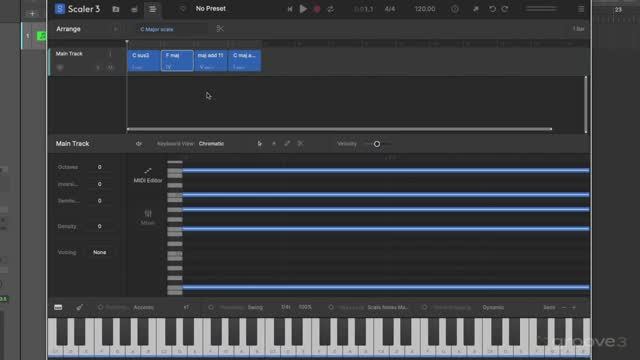Screen dimensions: 640x360
Task: Open the Keyboard View Chromatic dropdown
Action: click(x=211, y=144)
